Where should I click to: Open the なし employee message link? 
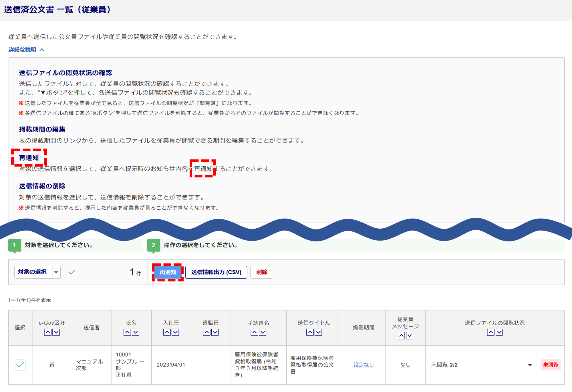pyautogui.click(x=405, y=365)
